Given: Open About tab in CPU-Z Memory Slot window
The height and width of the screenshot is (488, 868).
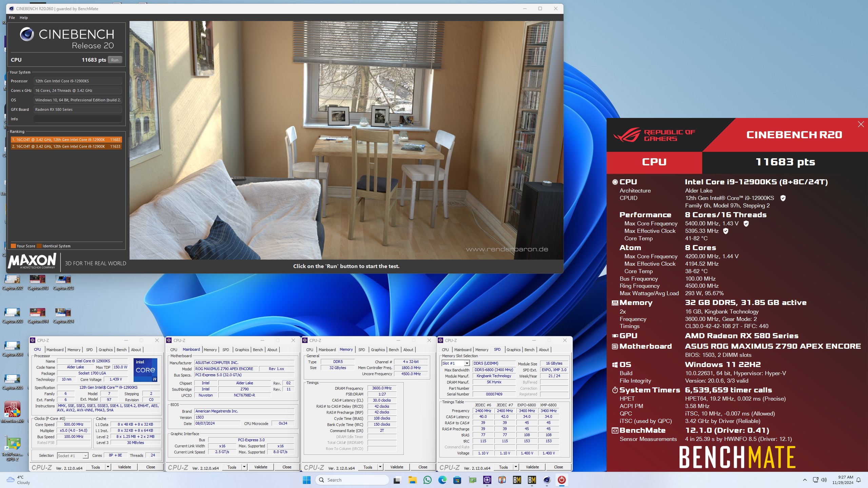Looking at the screenshot, I should pos(544,350).
